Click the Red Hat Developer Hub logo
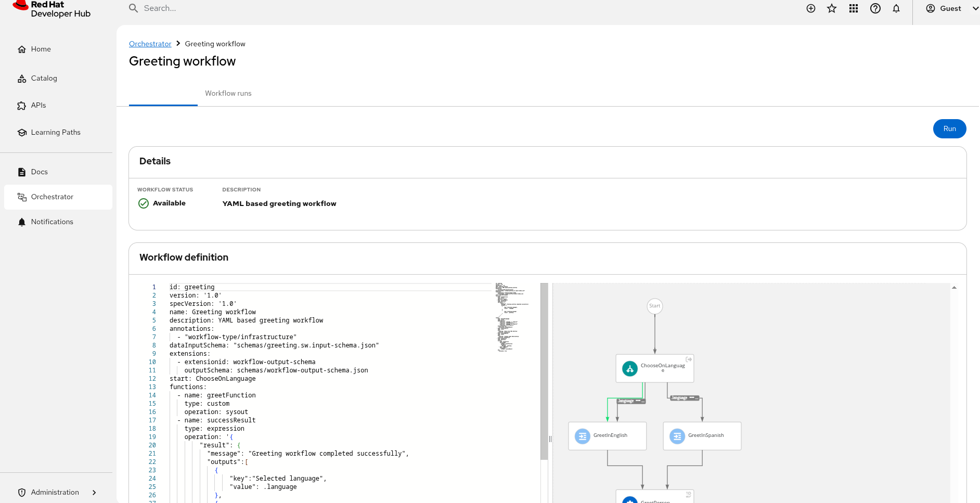Image resolution: width=980 pixels, height=503 pixels. pyautogui.click(x=51, y=9)
